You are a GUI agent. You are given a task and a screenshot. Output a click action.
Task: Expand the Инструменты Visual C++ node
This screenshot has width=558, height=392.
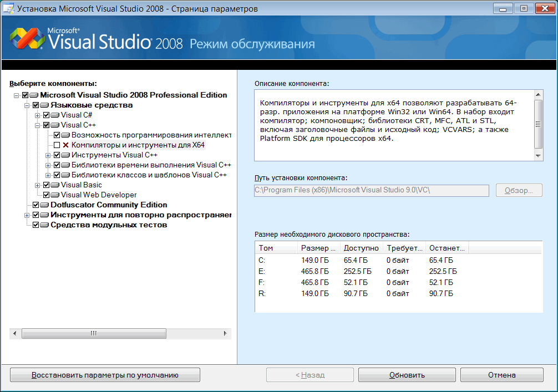[48, 155]
